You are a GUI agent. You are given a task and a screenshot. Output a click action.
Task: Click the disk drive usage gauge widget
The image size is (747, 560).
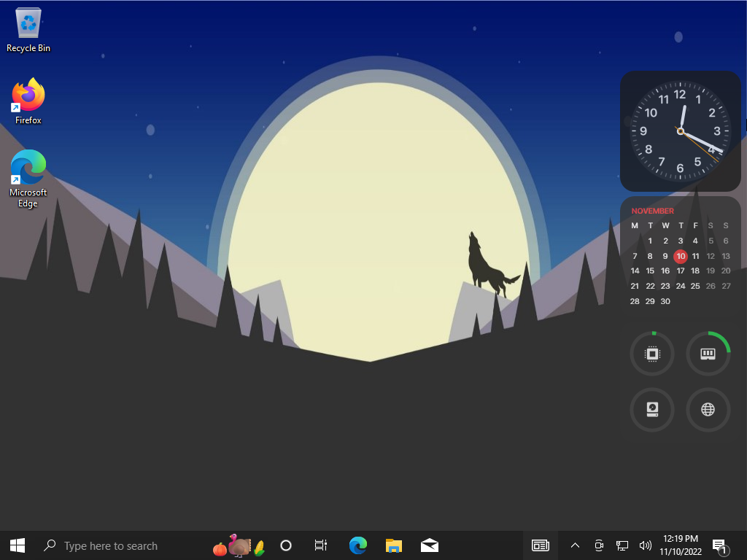tap(652, 410)
